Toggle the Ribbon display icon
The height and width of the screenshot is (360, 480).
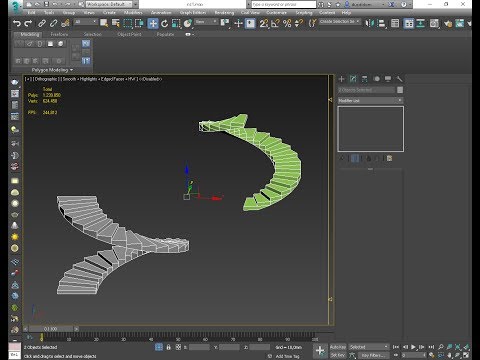coord(421,23)
